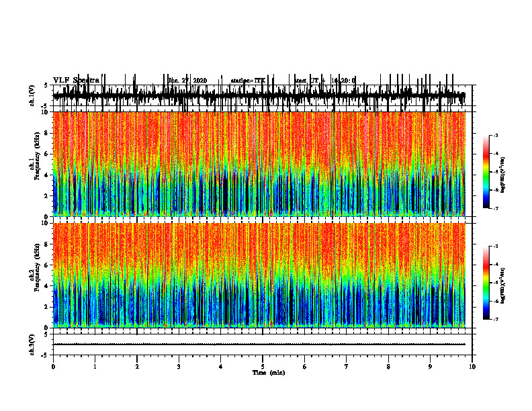Click the ch.2 "Frequency (kHz)" axis label

(37, 267)
